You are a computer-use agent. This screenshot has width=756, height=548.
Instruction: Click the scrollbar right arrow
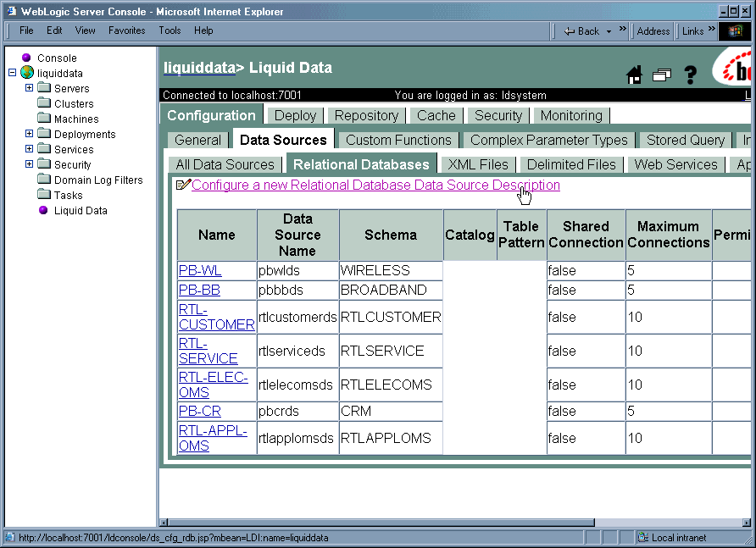[x=747, y=523]
